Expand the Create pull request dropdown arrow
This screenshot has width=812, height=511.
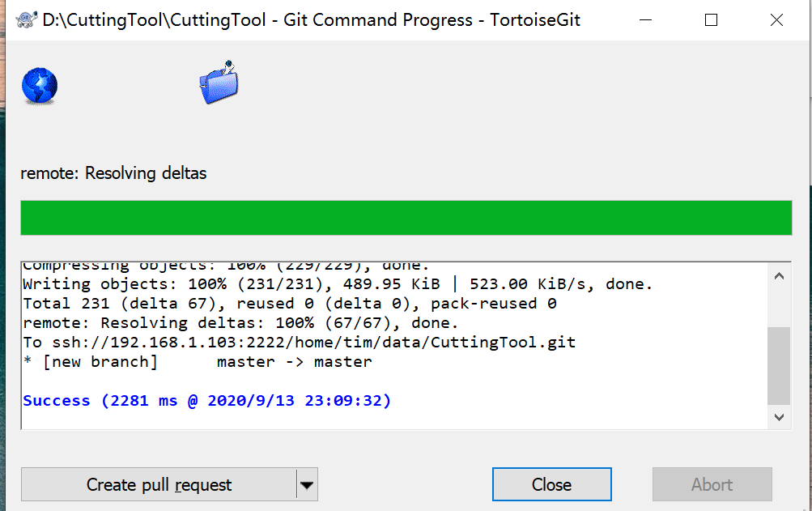[307, 485]
